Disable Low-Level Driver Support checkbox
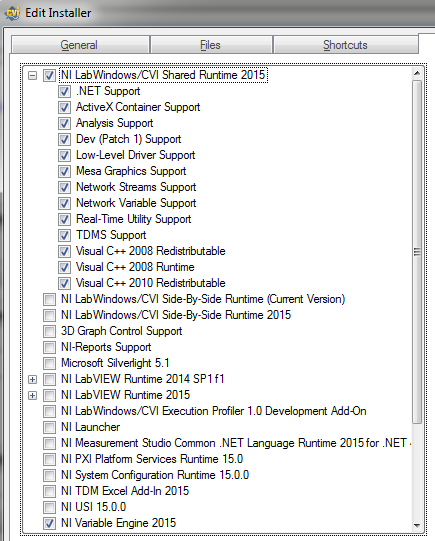 click(65, 155)
